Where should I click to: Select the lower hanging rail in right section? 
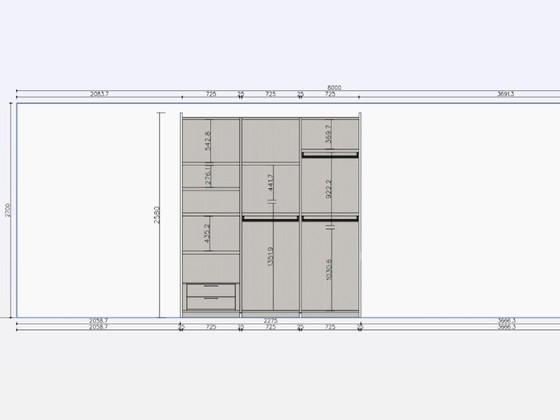330,218
